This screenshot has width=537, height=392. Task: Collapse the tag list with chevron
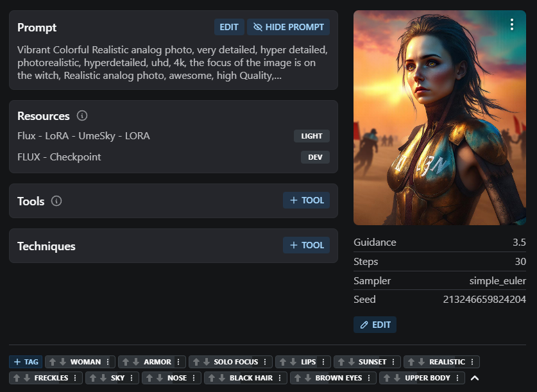click(475, 378)
